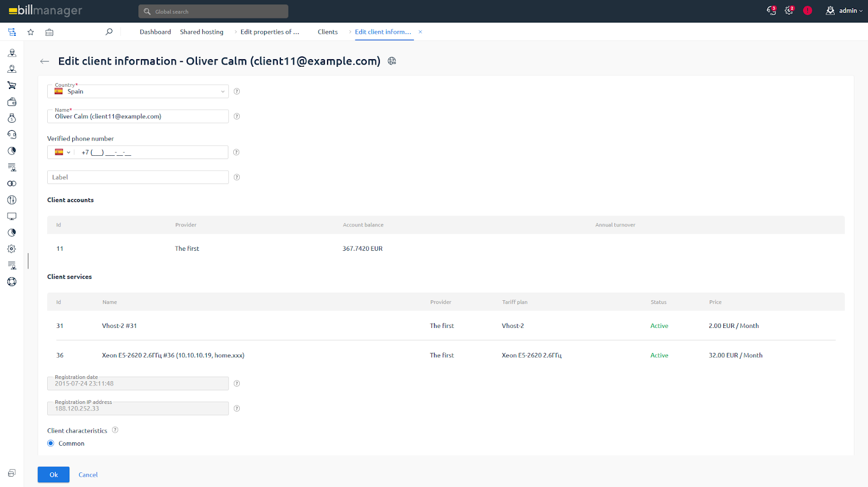Click the red exclamation alert icon
Image resolution: width=868 pixels, height=487 pixels.
[807, 10]
